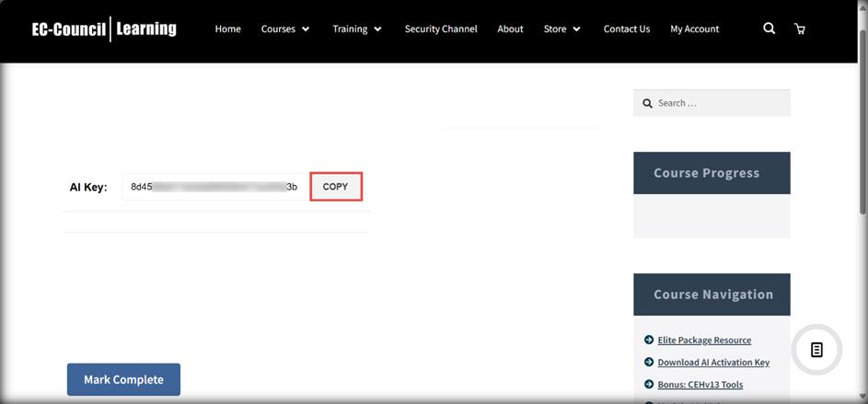
Task: Open Contact Us page
Action: point(627,29)
